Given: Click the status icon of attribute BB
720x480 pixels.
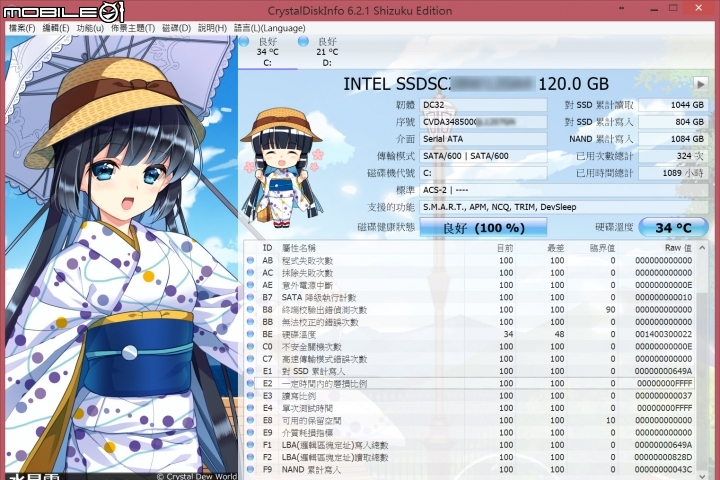Looking at the screenshot, I should [250, 322].
